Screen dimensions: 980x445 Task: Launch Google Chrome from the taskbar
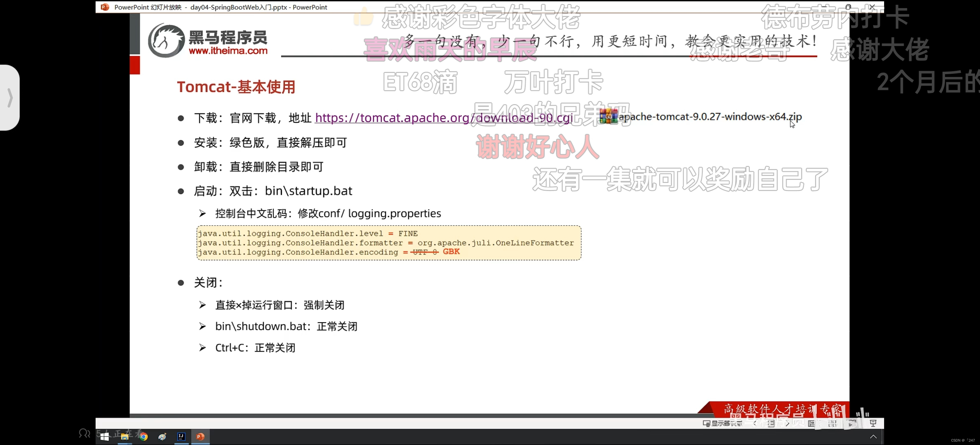point(144,437)
